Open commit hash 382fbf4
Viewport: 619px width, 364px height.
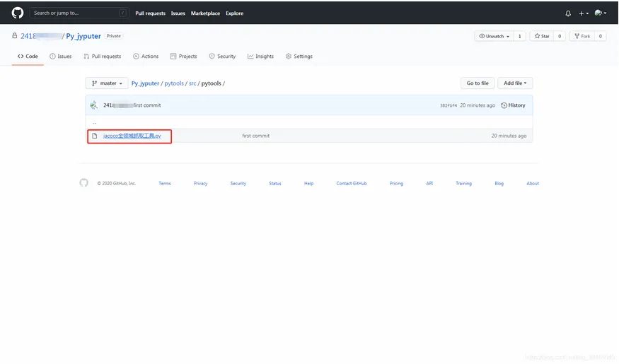pyautogui.click(x=449, y=106)
